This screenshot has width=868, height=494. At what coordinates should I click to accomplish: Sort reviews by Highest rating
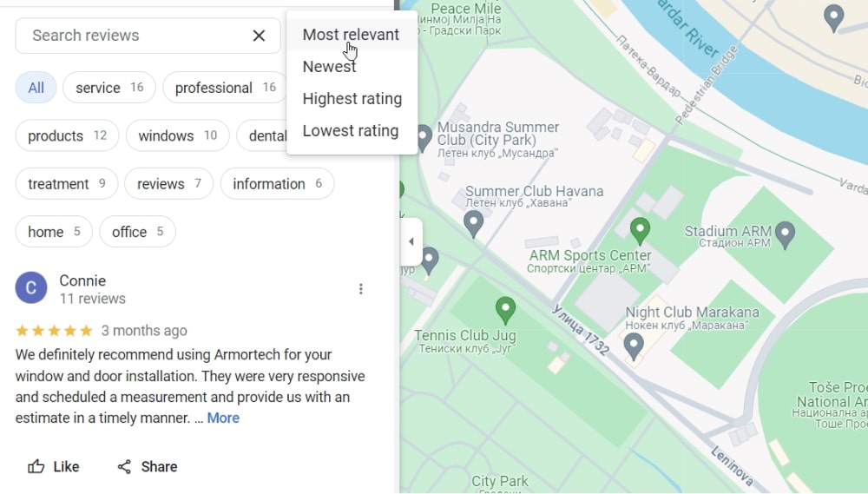352,99
